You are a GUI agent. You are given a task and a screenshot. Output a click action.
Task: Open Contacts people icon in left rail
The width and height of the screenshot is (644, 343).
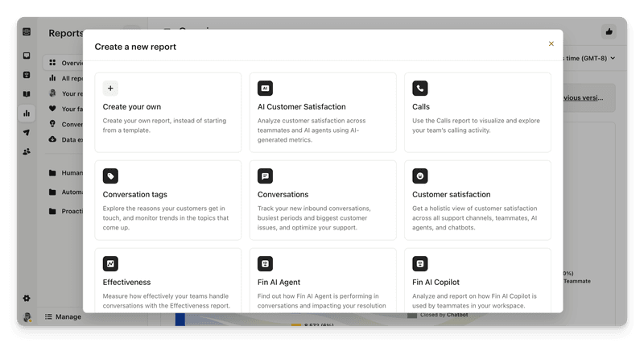27,151
